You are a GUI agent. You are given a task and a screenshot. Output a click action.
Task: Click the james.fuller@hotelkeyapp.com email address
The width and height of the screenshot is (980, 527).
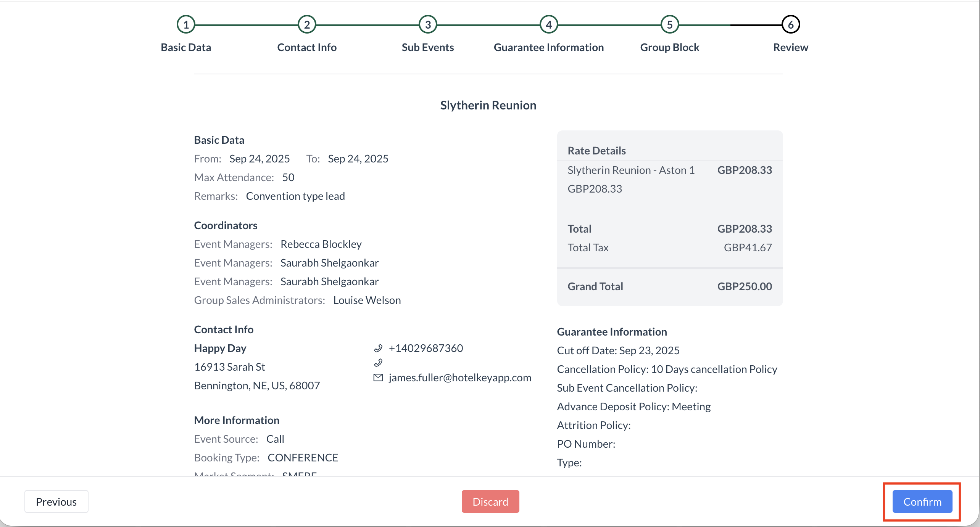pos(460,378)
